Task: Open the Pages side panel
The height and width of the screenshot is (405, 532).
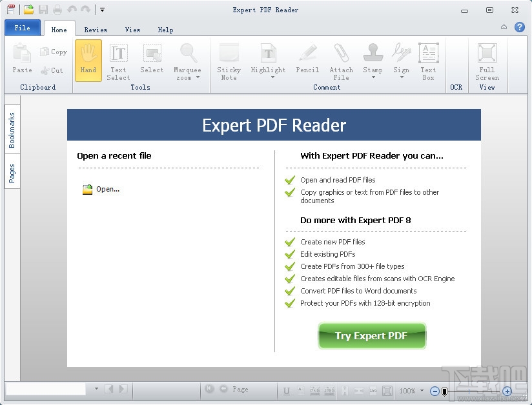Action: pos(12,172)
